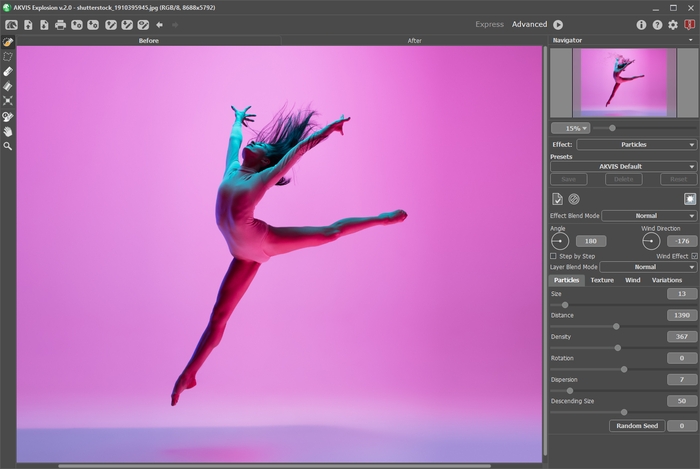The image size is (700, 469).
Task: Select the Eraser tool
Action: click(8, 71)
